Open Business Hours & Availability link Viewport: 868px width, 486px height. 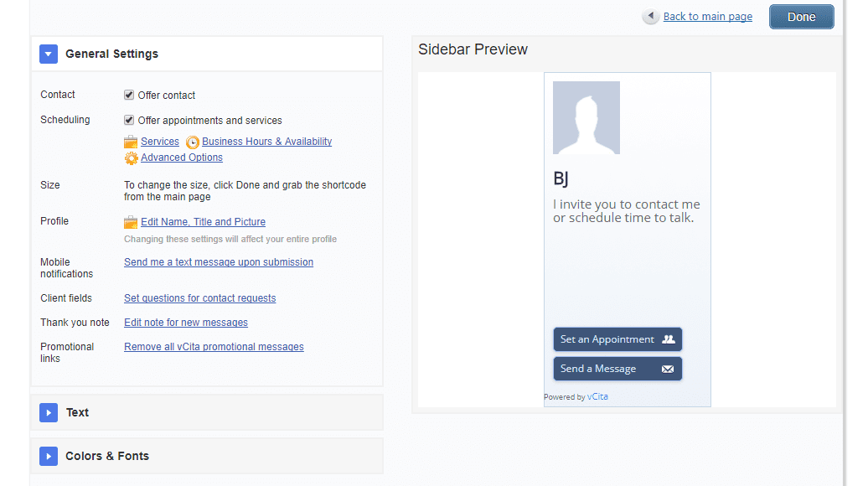pyautogui.click(x=266, y=142)
